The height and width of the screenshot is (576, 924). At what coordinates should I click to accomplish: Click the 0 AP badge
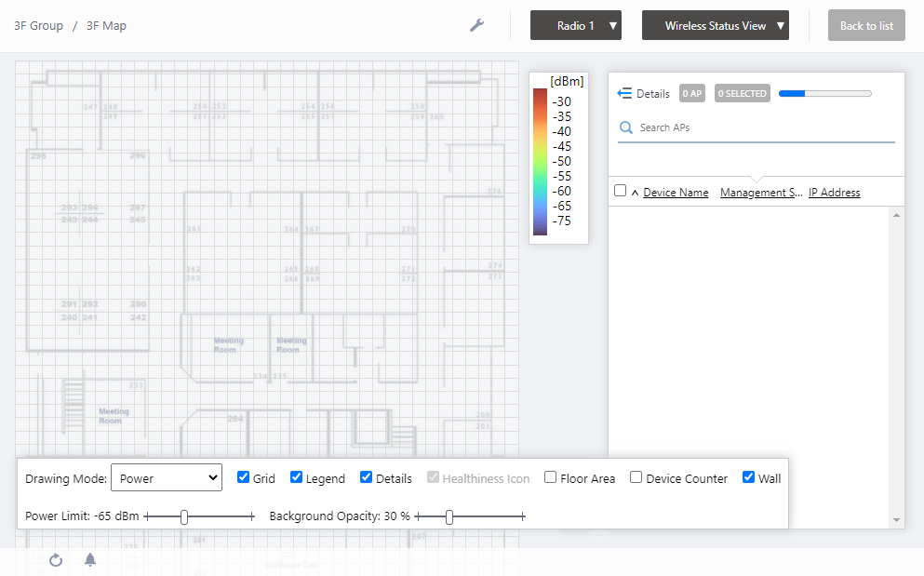(691, 93)
